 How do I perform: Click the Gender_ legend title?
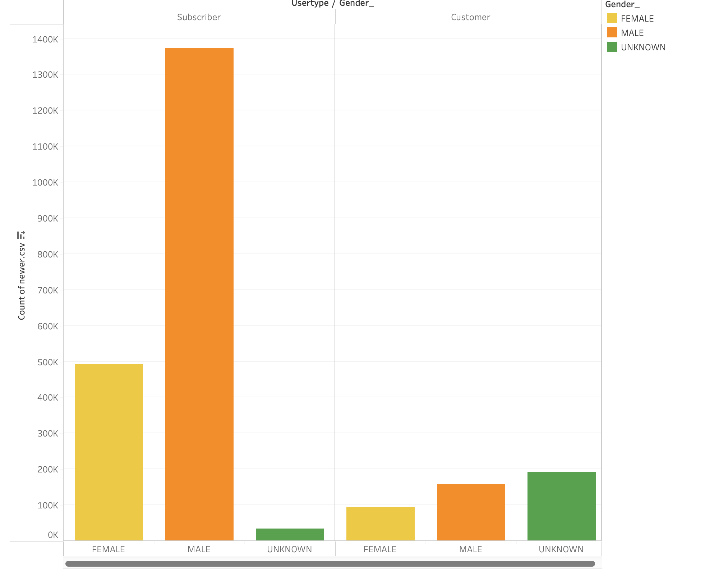622,5
